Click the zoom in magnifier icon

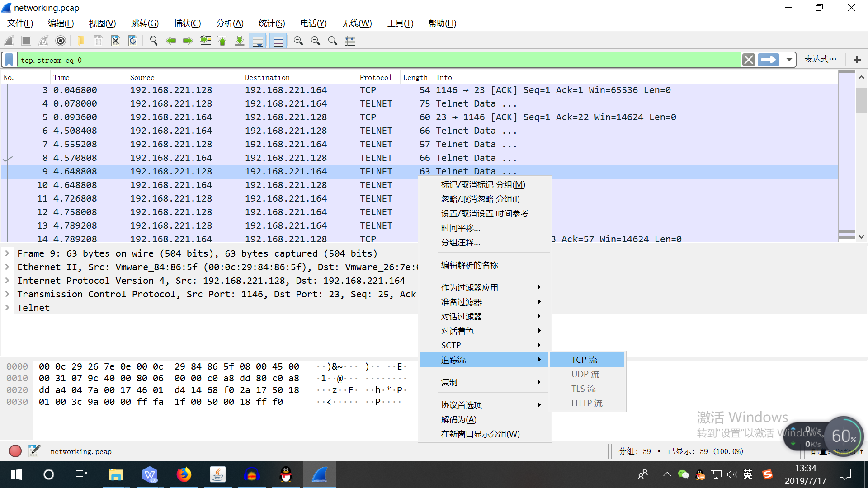coord(298,41)
